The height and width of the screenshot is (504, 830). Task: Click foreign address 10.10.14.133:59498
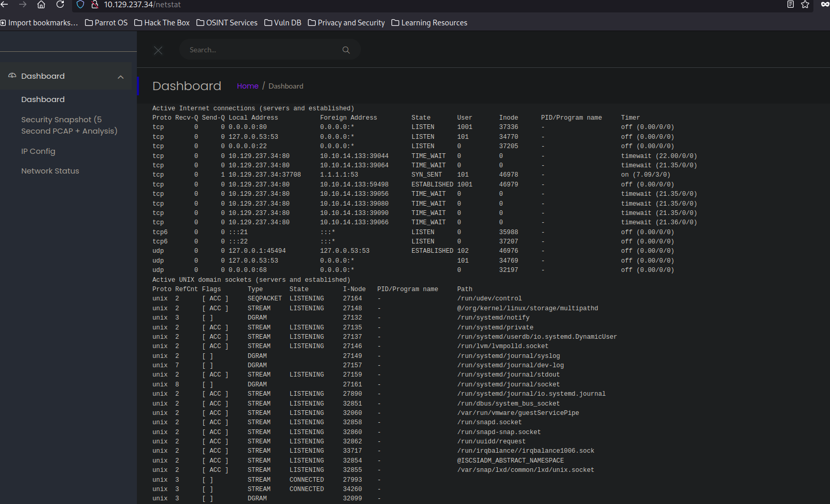(x=354, y=184)
